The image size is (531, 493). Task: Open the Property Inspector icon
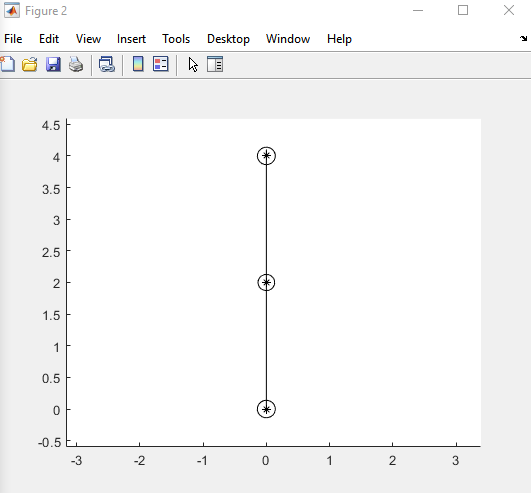215,64
